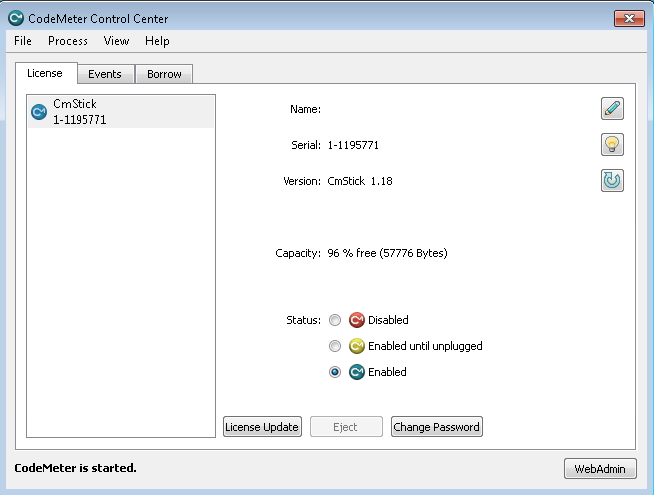This screenshot has height=495, width=654.
Task: Click the CodeMeter logo in title bar
Action: (16, 18)
